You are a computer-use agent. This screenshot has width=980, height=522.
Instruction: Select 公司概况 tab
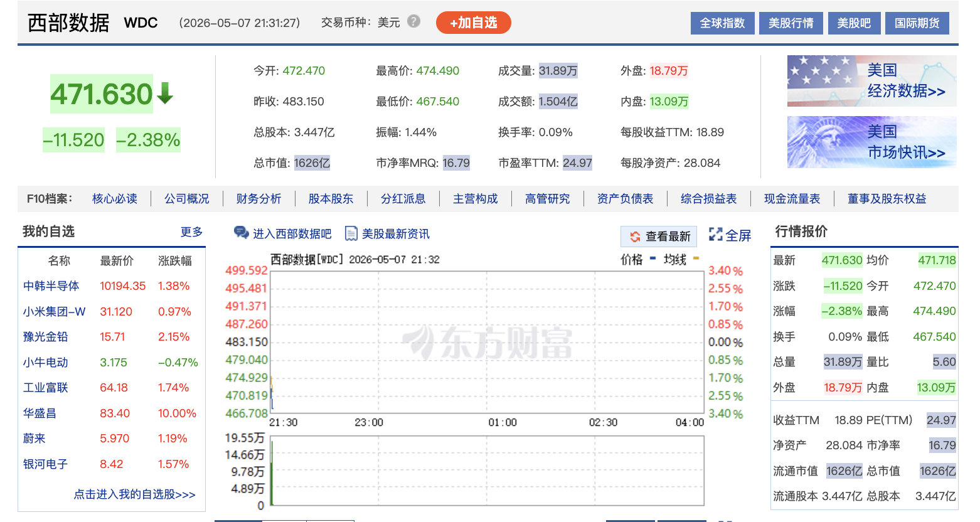point(187,199)
